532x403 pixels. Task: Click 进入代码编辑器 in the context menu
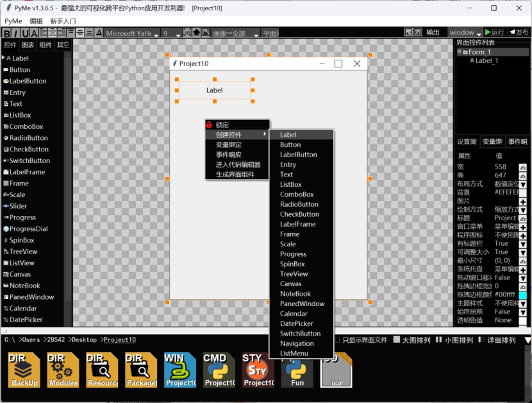pyautogui.click(x=237, y=164)
